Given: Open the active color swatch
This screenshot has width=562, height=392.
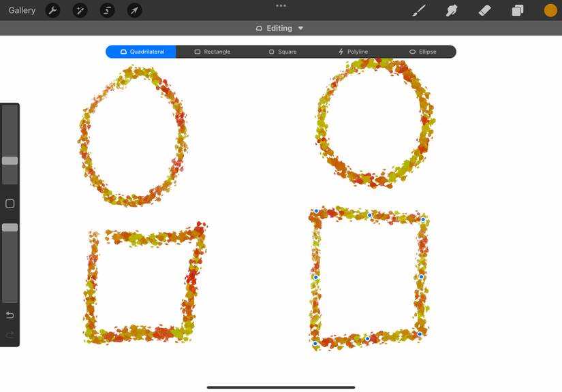Looking at the screenshot, I should (548, 10).
